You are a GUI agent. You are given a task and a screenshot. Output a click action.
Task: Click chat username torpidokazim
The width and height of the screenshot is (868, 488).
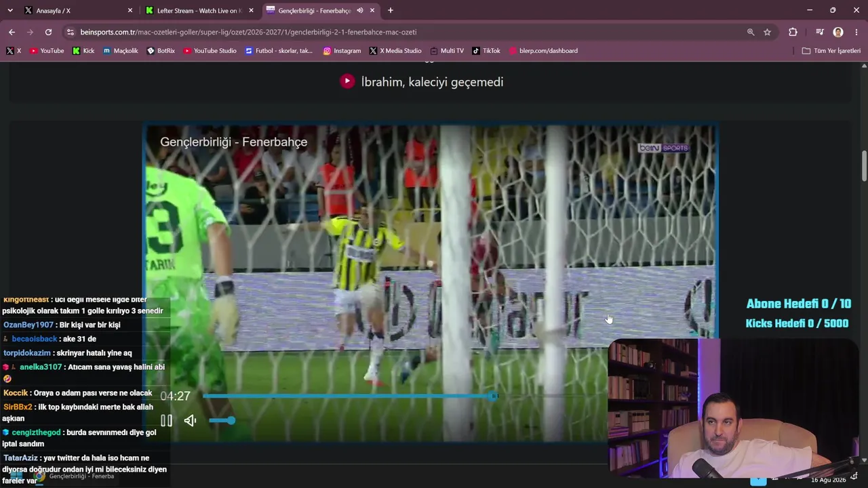27,353
